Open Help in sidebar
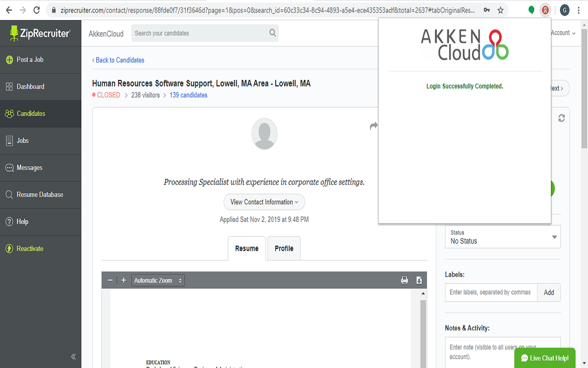This screenshot has height=368, width=588. tap(40, 222)
